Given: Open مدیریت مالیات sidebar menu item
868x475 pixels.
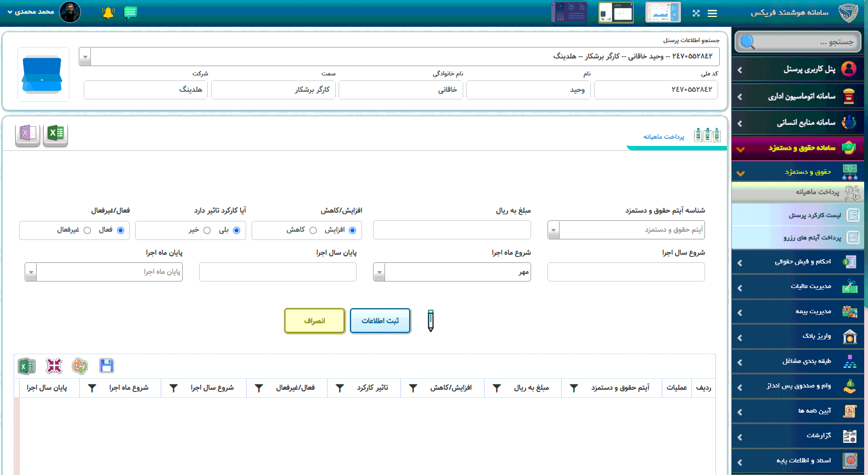Looking at the screenshot, I should pos(798,286).
